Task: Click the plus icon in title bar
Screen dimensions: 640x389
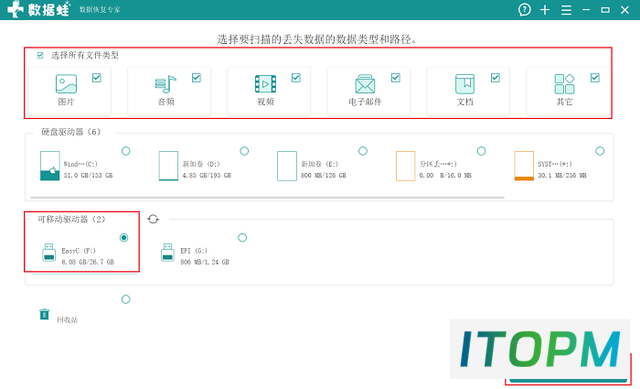Action: click(545, 10)
